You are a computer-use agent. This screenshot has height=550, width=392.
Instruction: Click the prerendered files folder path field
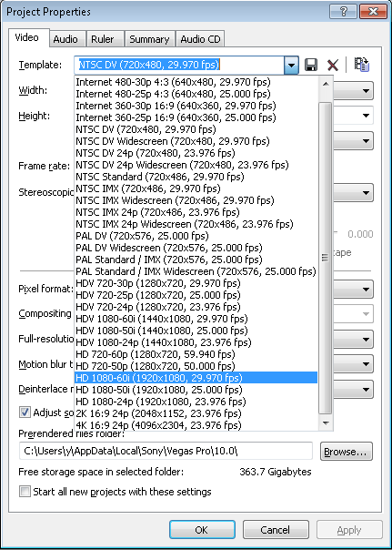coord(166,451)
